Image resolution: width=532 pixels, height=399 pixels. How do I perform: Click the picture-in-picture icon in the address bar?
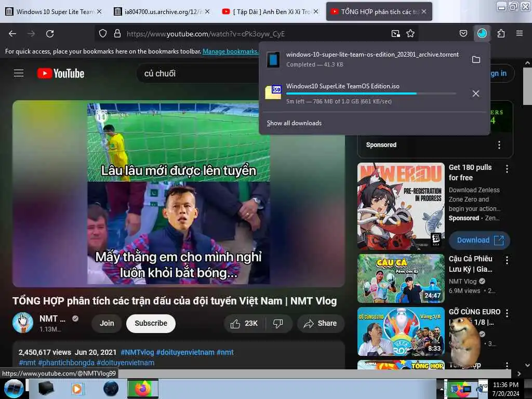pos(395,34)
